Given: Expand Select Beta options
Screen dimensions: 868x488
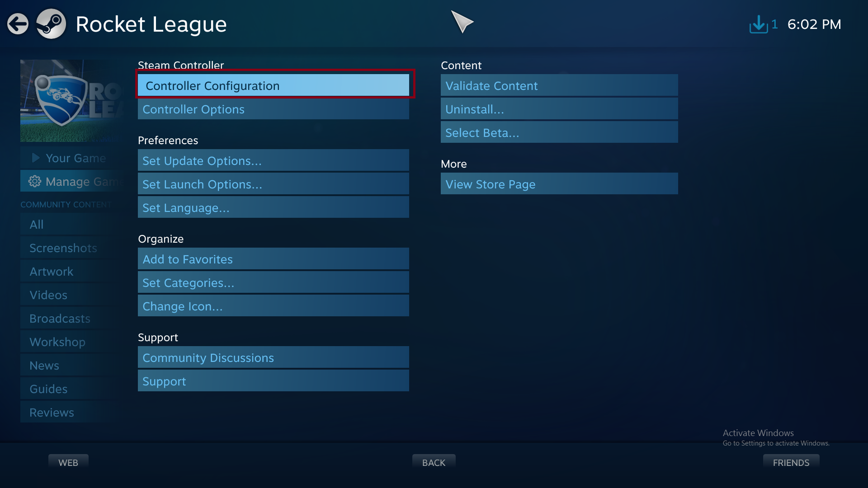Looking at the screenshot, I should [559, 132].
